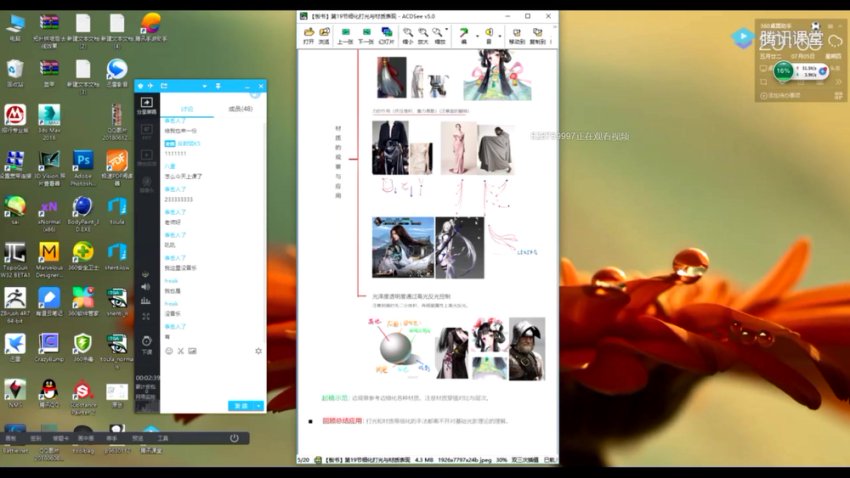Click the share screen (分享屏幕) sidebar icon
This screenshot has width=850, height=478.
click(x=147, y=105)
